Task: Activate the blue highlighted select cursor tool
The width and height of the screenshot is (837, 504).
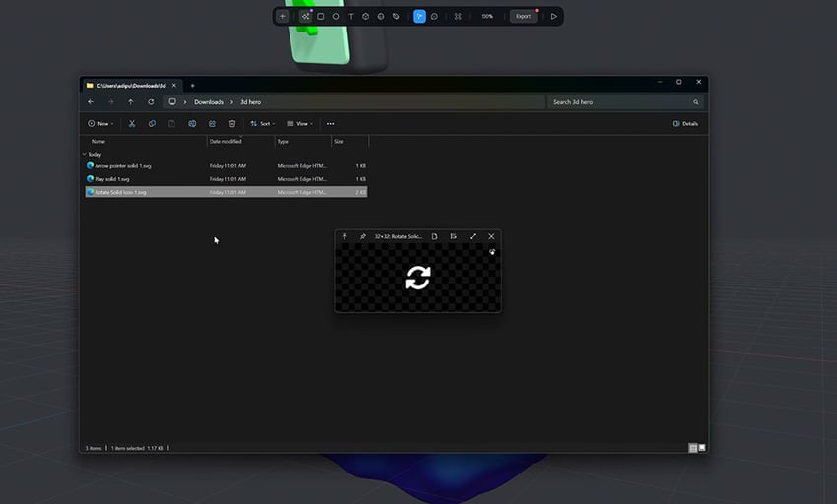Action: pos(419,16)
